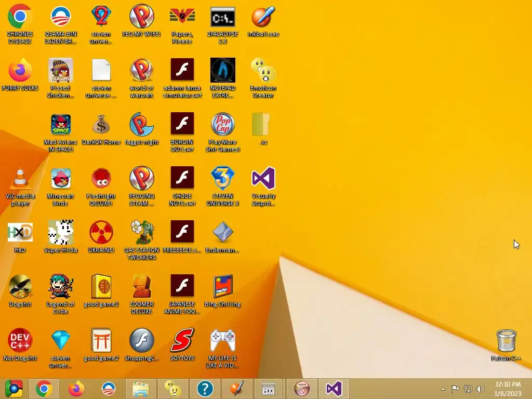Open the Action Center flag tray icon

click(455, 389)
